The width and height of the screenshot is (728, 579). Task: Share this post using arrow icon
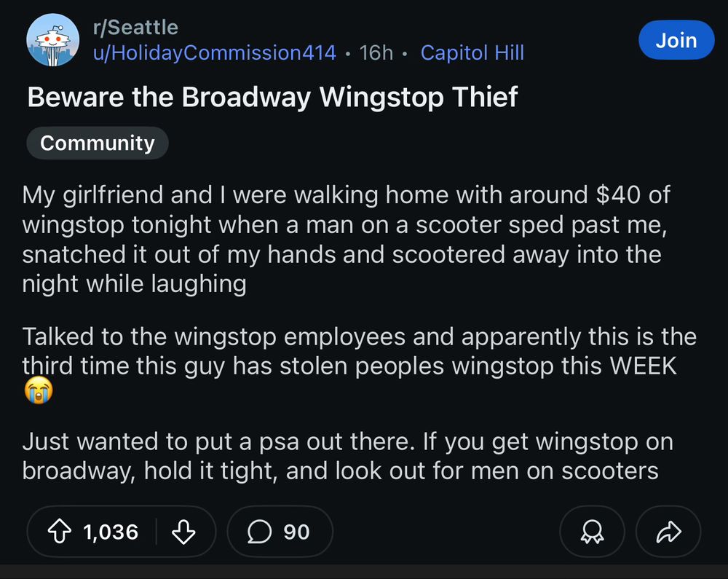pyautogui.click(x=668, y=532)
